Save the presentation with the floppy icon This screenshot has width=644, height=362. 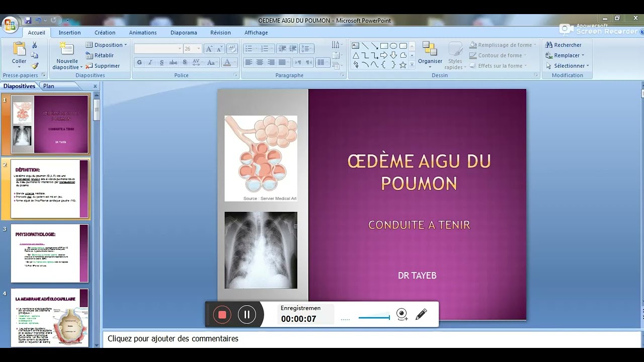(x=28, y=20)
